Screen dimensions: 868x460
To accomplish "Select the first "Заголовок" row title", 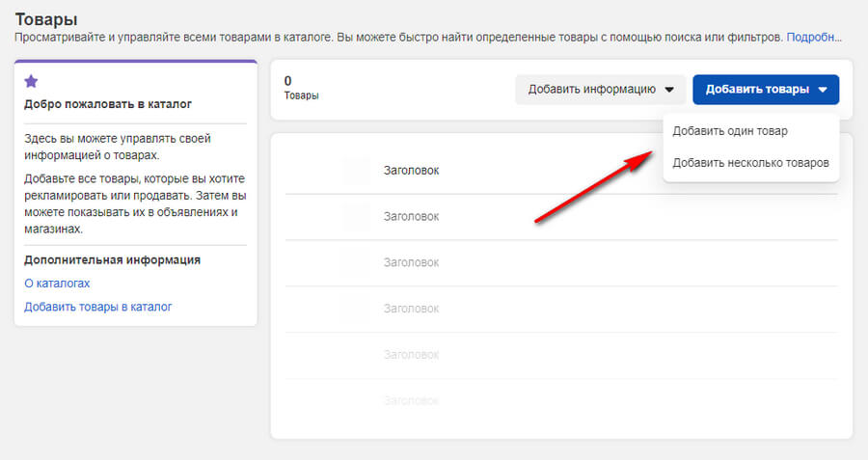I will pyautogui.click(x=411, y=171).
